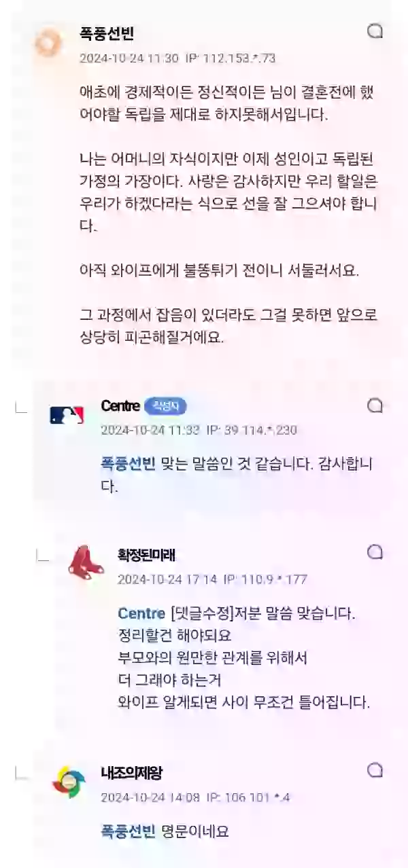This screenshot has width=408, height=868.
Task: Tap the reply indent marker beside 확정된미래's comment
Action: click(43, 555)
